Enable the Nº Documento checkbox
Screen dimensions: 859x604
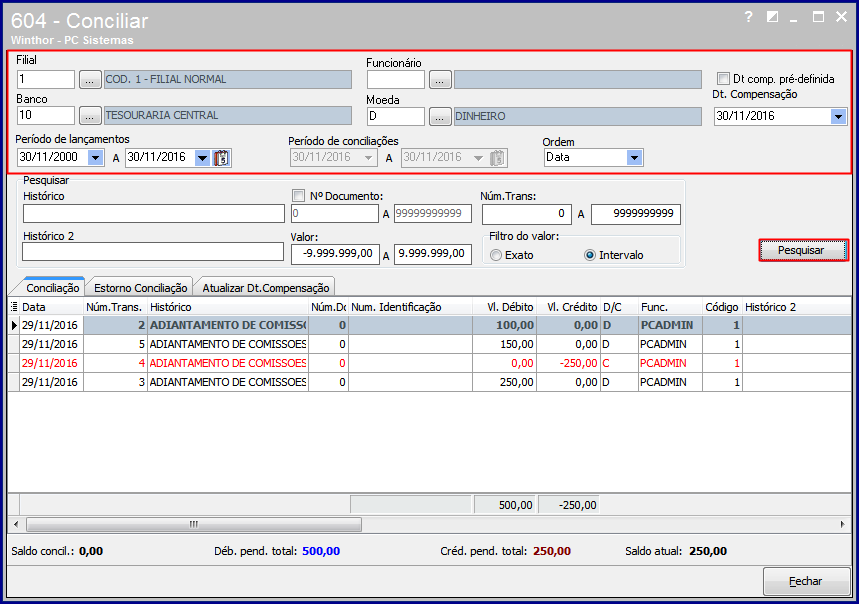pyautogui.click(x=299, y=195)
